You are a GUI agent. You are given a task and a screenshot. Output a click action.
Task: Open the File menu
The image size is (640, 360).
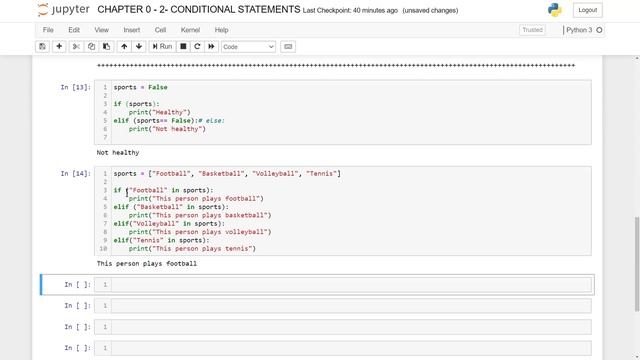(48, 30)
